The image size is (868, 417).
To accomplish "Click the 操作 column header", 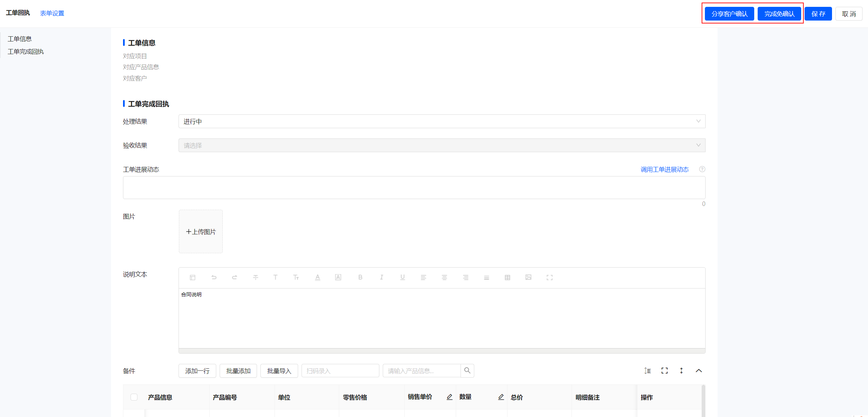I will tap(647, 397).
